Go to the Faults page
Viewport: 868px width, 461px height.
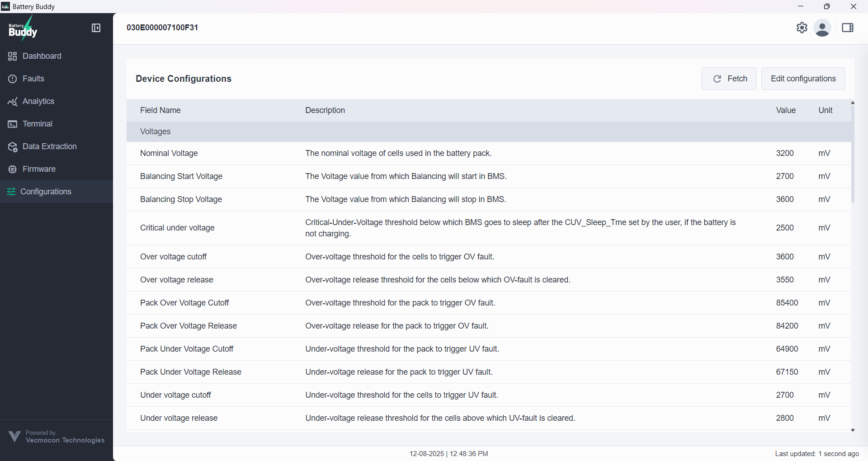[x=33, y=79]
